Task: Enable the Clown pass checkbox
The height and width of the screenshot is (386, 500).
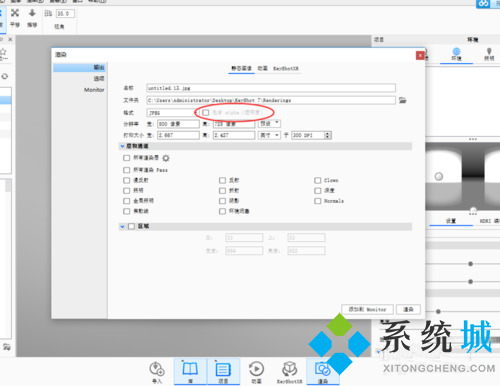Action: 317,180
